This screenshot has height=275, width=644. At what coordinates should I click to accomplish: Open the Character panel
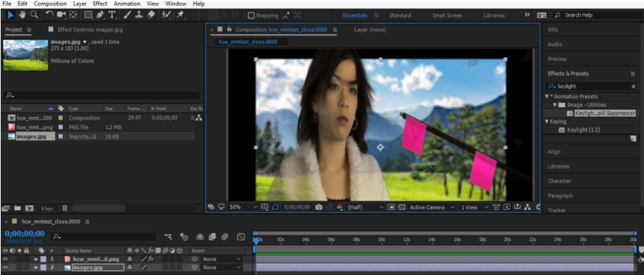click(x=559, y=181)
